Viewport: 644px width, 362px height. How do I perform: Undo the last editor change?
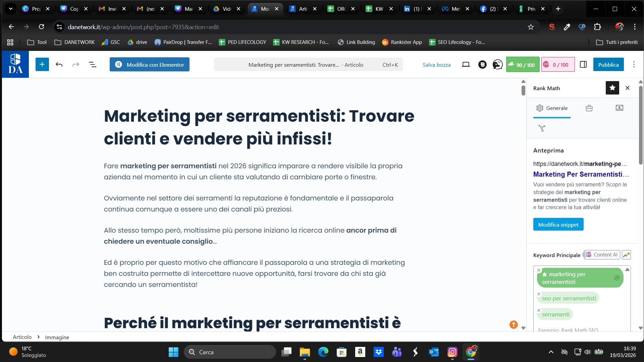pyautogui.click(x=59, y=64)
